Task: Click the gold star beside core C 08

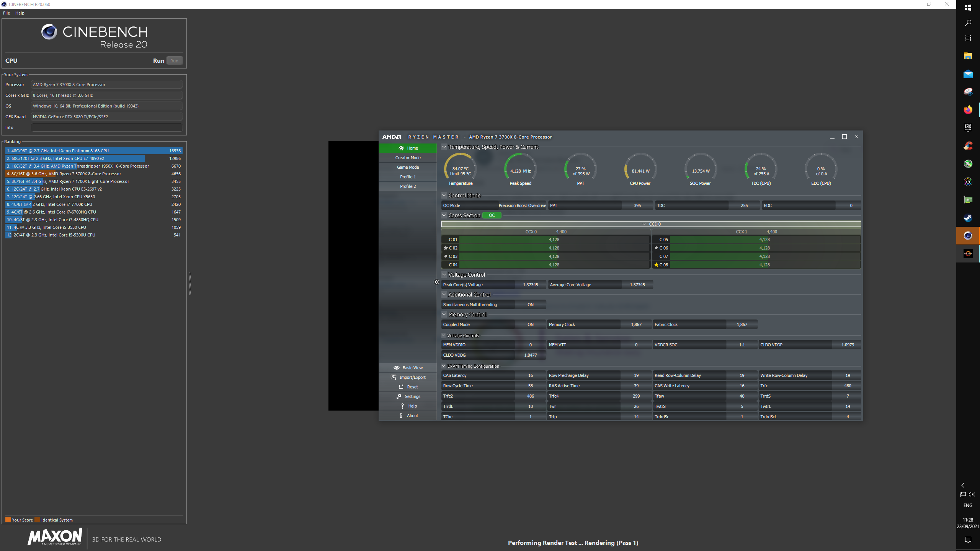Action: click(x=656, y=265)
